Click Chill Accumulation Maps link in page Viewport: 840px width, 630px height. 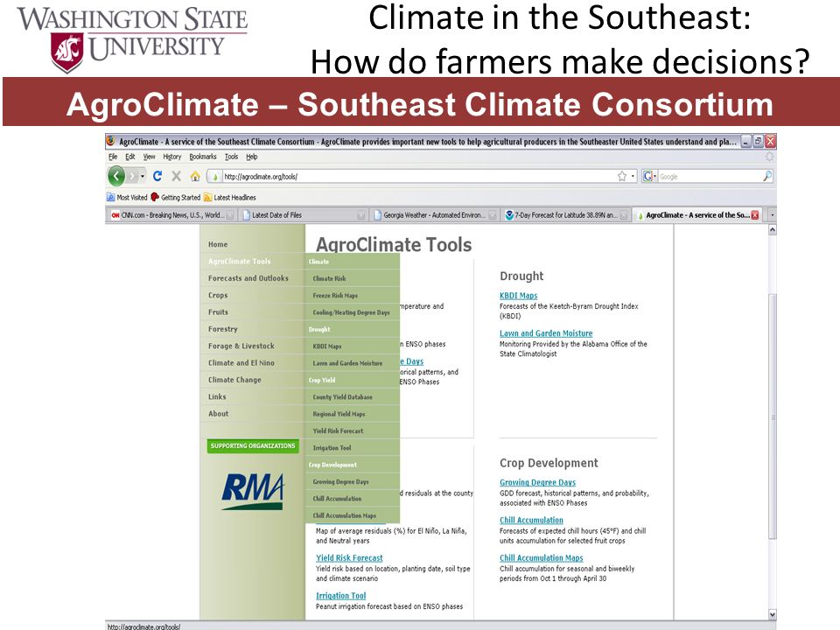(541, 557)
